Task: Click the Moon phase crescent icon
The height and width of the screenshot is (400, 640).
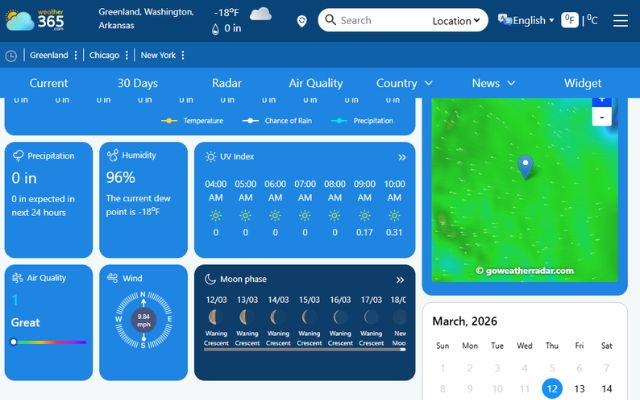Action: pyautogui.click(x=210, y=279)
